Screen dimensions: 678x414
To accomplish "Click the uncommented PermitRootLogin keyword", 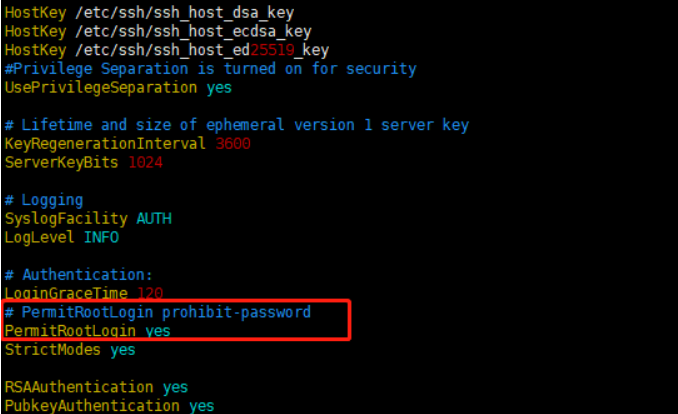I will coord(70,331).
